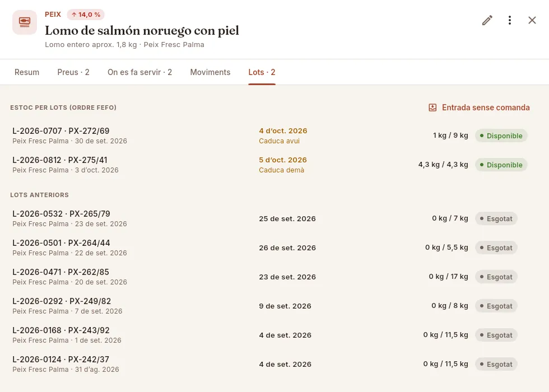
Task: Click the pencil edit icon
Action: click(x=487, y=20)
